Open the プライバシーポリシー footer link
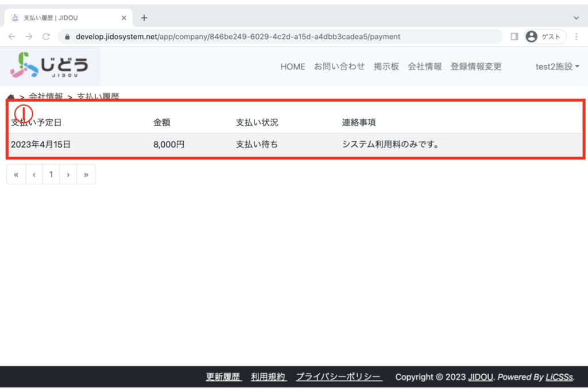Viewport: 588px width, 392px height. 339,377
